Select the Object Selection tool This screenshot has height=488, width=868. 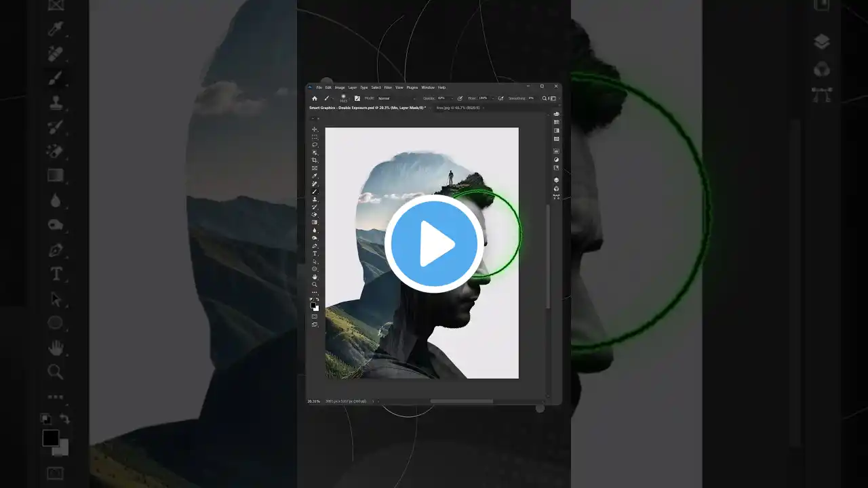[x=315, y=152]
